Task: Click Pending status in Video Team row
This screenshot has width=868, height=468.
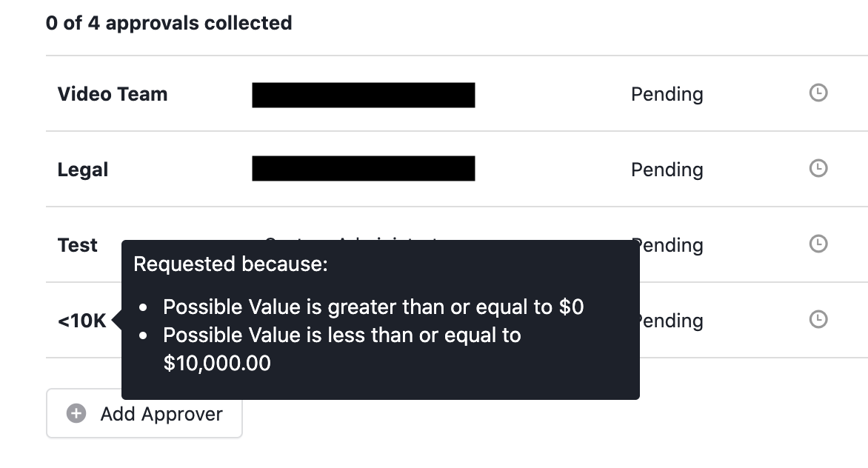Action: pos(667,95)
